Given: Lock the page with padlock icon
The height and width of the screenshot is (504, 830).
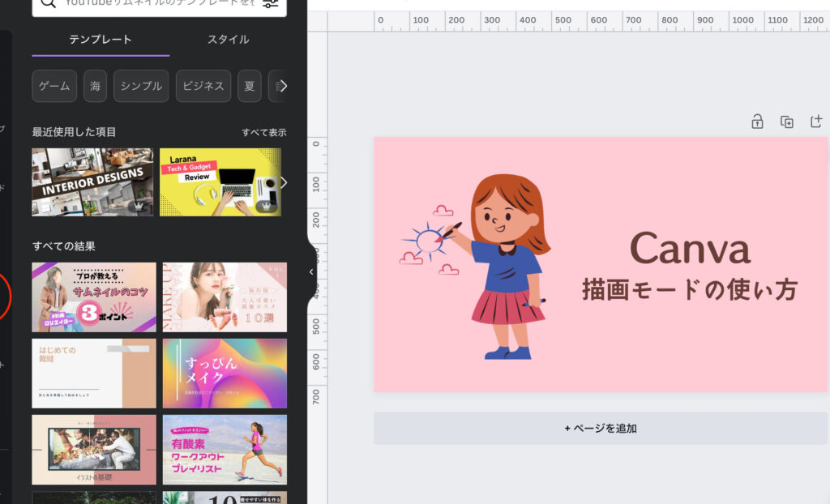Looking at the screenshot, I should pos(757,122).
